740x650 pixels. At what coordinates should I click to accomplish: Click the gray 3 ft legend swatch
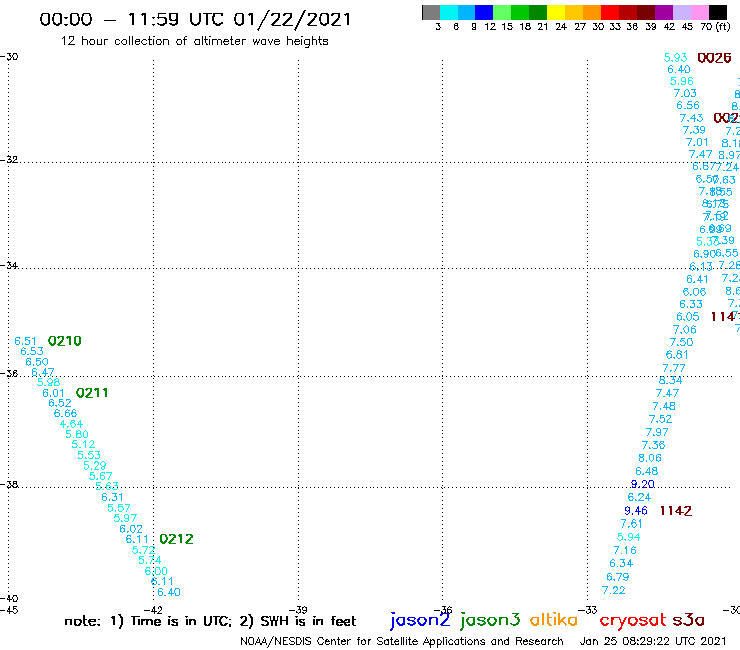coord(431,12)
